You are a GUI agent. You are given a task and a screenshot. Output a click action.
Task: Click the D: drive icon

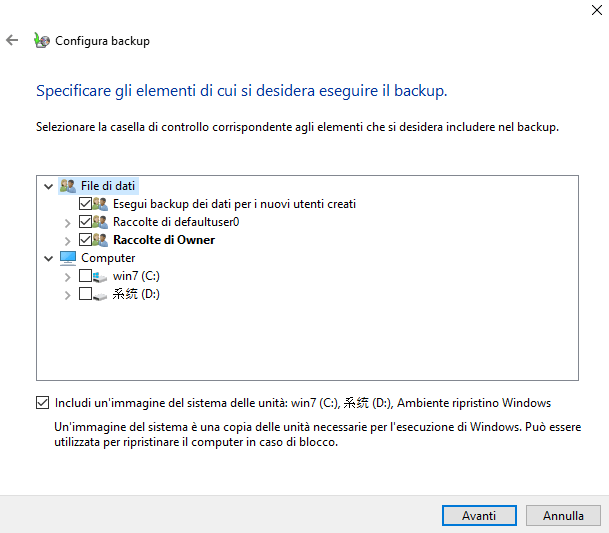coord(101,294)
